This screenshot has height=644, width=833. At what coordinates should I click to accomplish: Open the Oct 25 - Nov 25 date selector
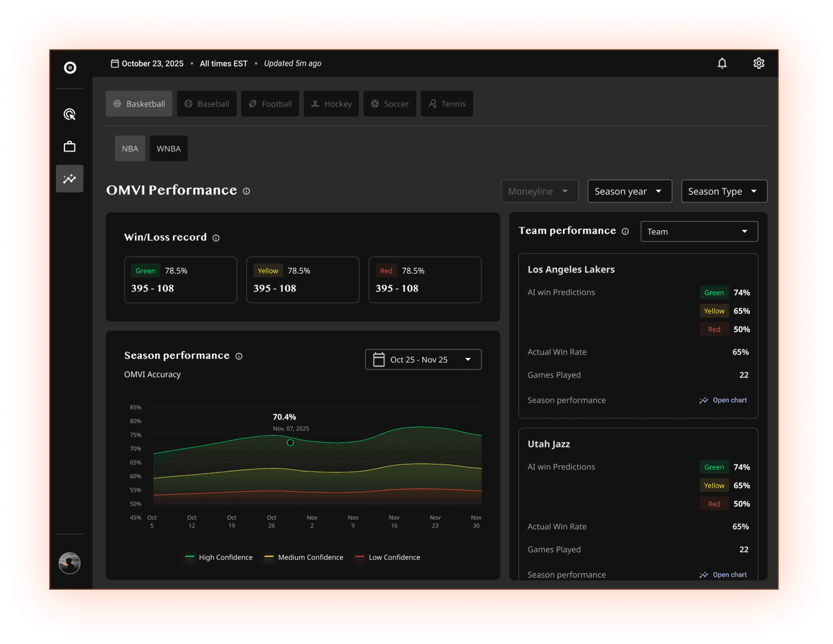pos(423,359)
